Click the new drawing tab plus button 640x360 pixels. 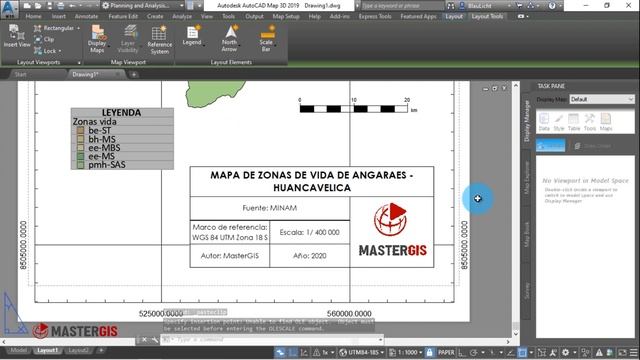tap(134, 74)
